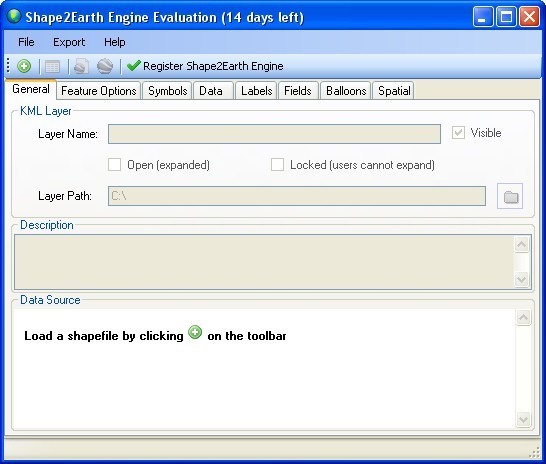Click the gray globe export toolbar icon

(x=105, y=66)
